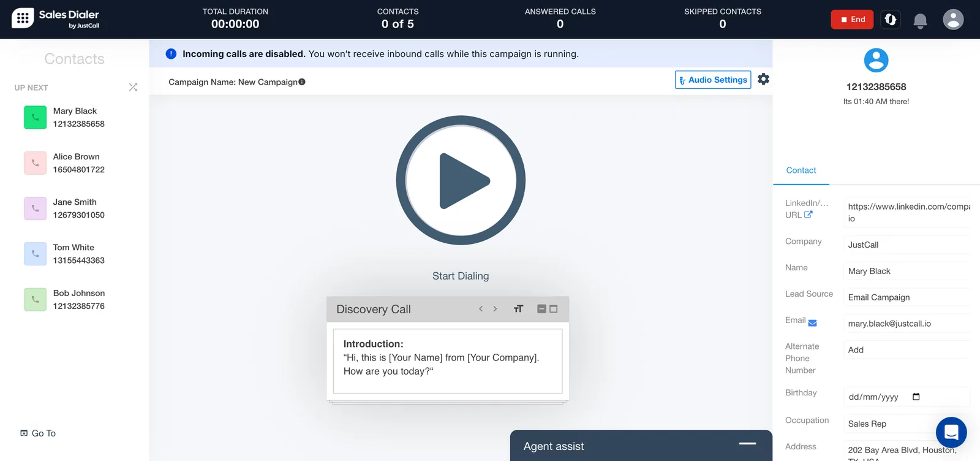
Task: Edit the LinkedIn URL field
Action: (x=907, y=212)
